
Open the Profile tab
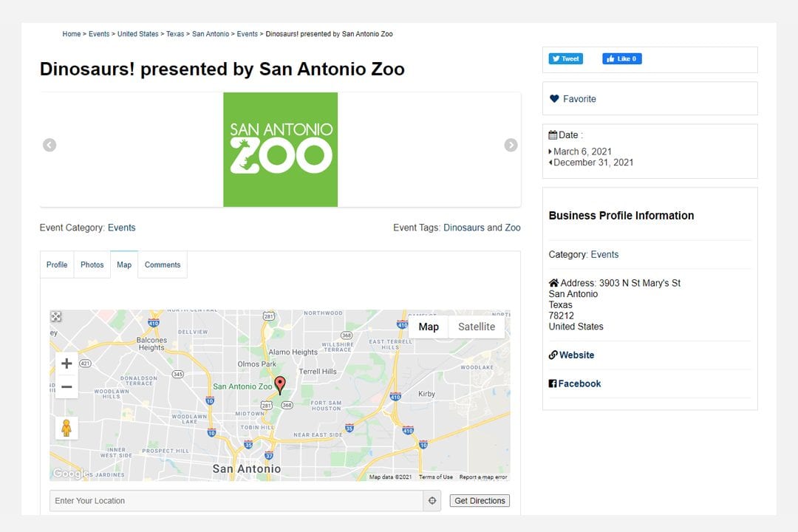pos(57,265)
